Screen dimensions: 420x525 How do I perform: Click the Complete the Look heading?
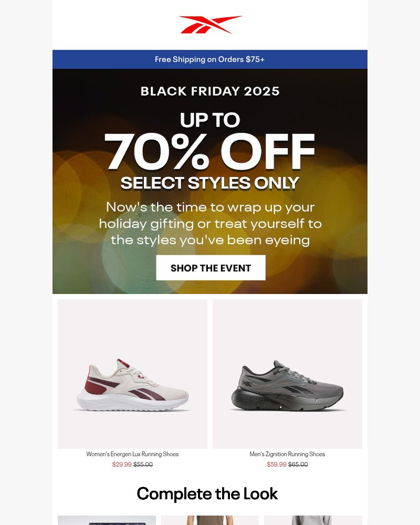coord(207,493)
